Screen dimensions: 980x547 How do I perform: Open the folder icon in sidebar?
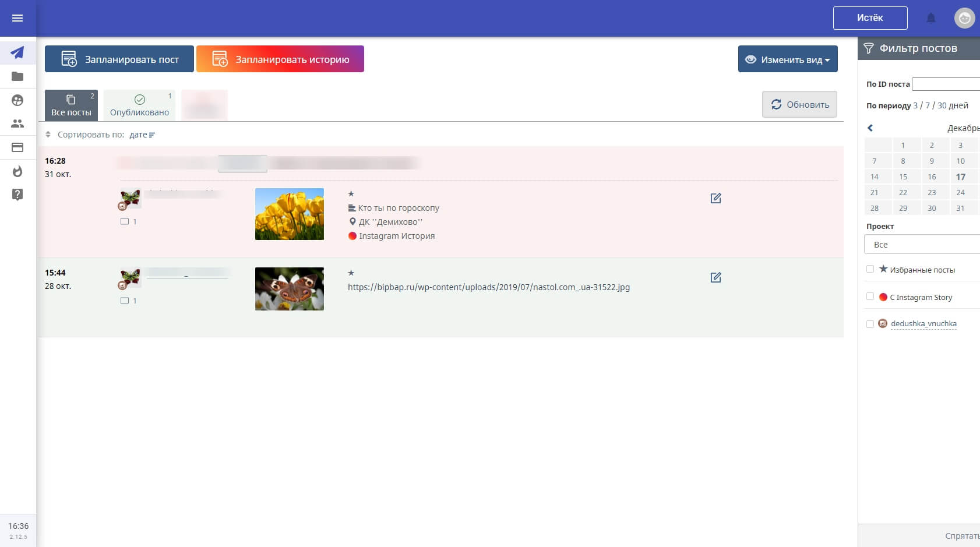(x=17, y=76)
